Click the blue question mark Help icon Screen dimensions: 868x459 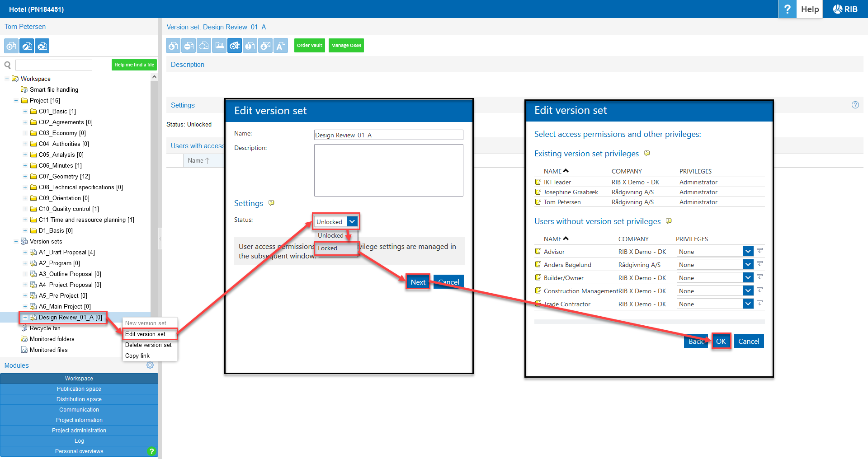(x=787, y=9)
